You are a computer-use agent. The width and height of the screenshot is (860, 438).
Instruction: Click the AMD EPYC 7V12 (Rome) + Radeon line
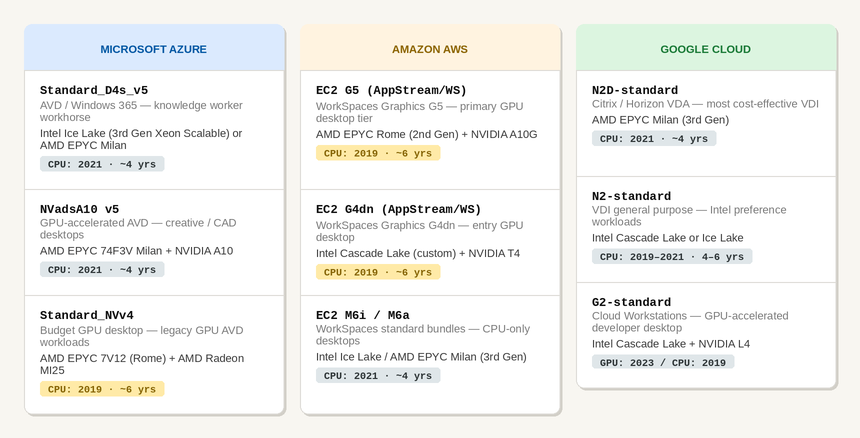click(x=142, y=364)
